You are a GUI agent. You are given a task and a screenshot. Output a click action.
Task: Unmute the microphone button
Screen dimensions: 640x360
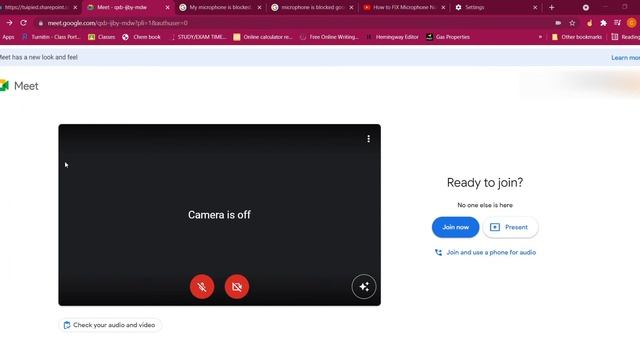[202, 287]
